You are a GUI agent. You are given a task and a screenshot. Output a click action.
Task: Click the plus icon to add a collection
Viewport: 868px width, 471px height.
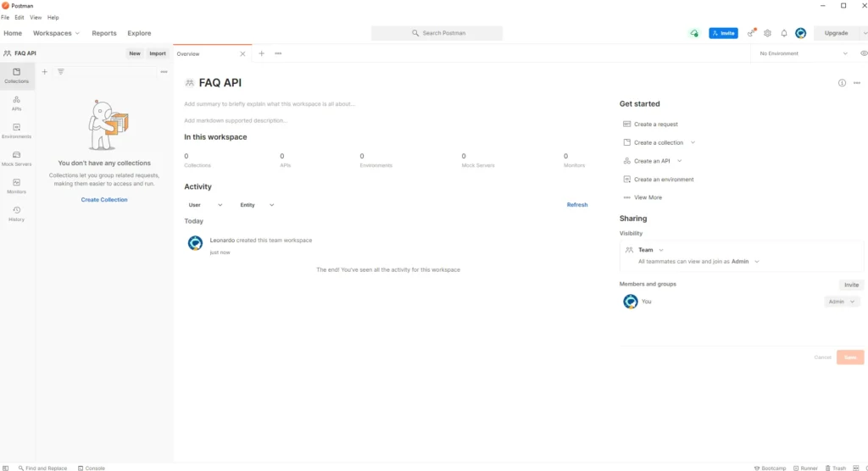point(45,72)
